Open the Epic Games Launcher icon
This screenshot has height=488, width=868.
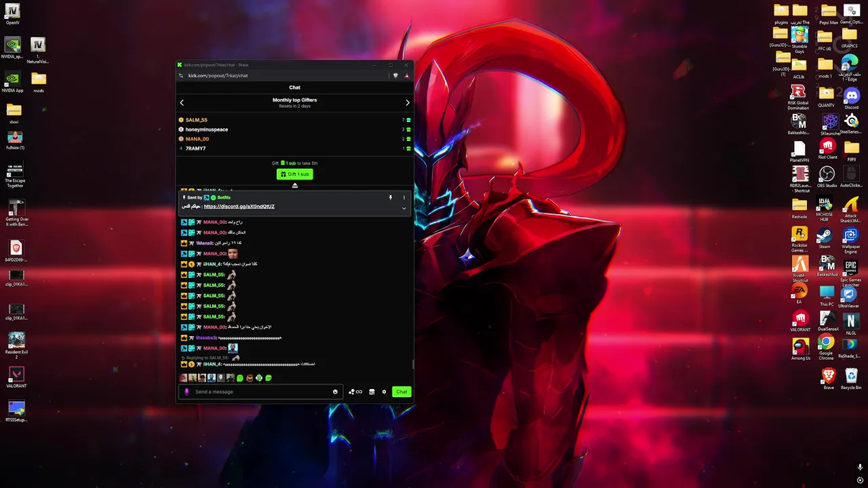pyautogui.click(x=850, y=273)
